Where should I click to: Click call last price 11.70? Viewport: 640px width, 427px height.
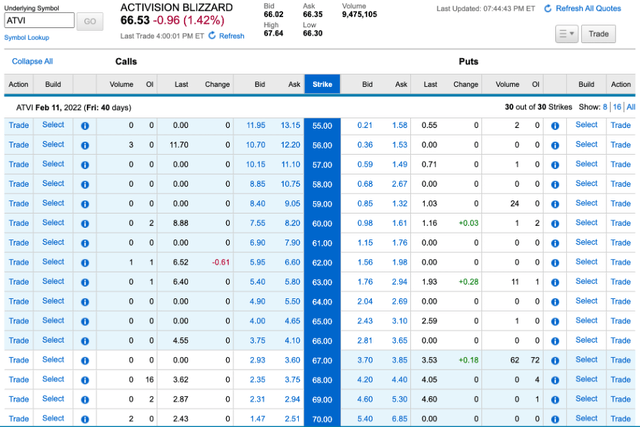(x=179, y=145)
